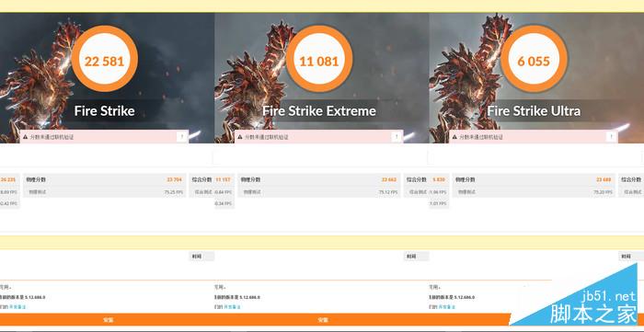Viewport: 644px width, 332px height.
Task: Select the Fire Strike Extreme title text
Action: pos(319,110)
